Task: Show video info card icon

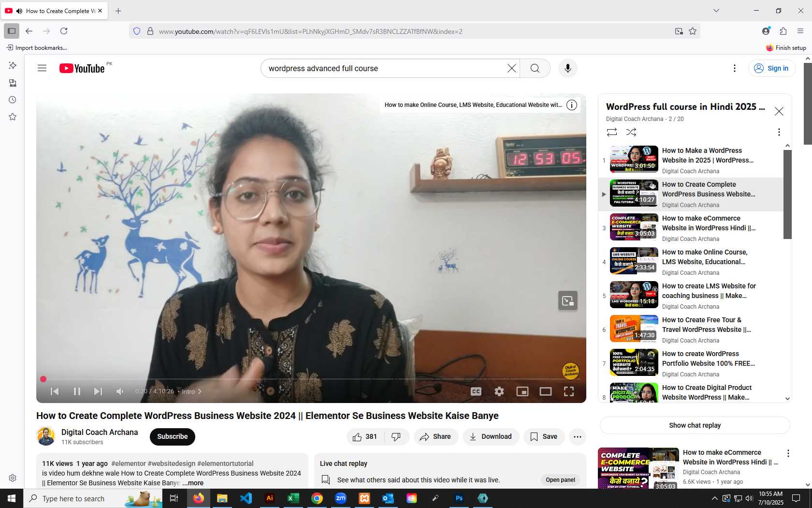Action: coord(572,105)
